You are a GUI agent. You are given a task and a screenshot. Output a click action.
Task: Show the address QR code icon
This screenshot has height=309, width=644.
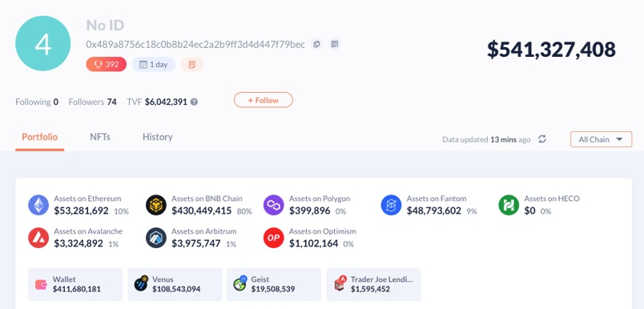335,44
